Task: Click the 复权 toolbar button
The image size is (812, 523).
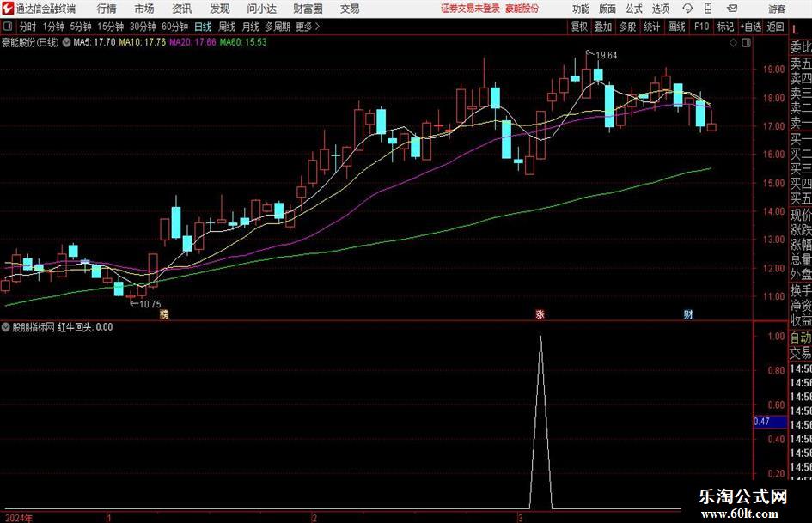Action: pos(579,27)
